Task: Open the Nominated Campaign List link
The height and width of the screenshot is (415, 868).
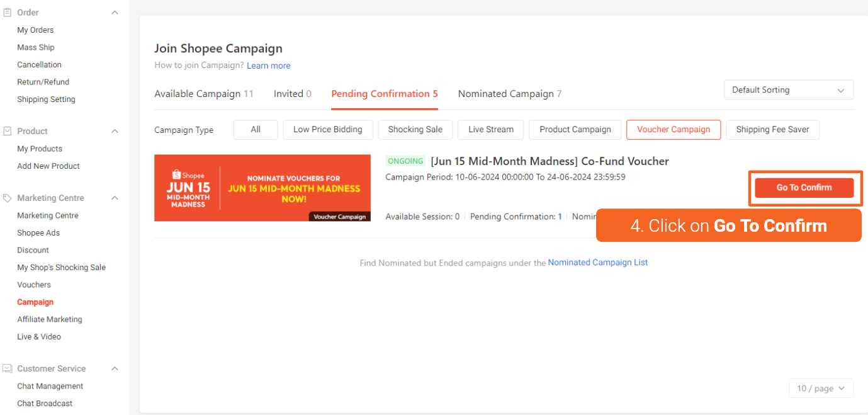Action: pyautogui.click(x=597, y=262)
